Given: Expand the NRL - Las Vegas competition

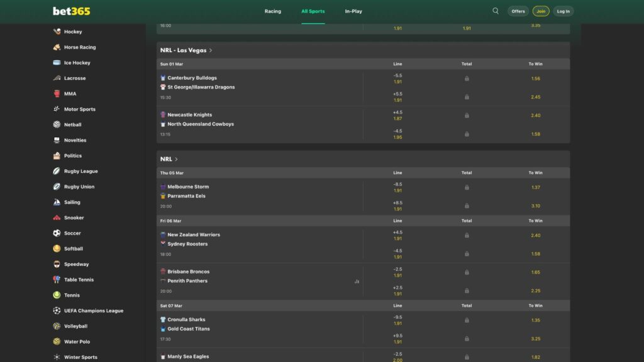Looking at the screenshot, I should (x=186, y=50).
